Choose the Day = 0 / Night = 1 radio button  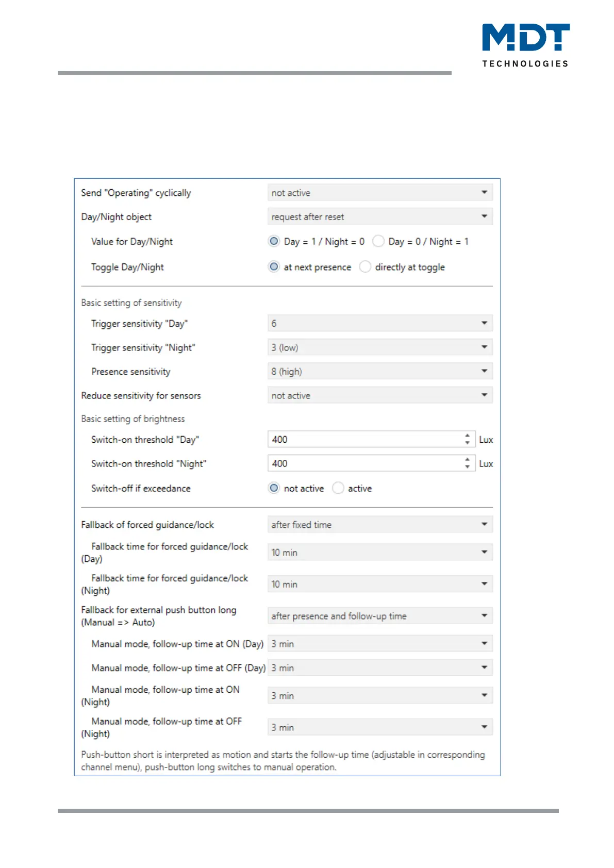[x=378, y=241]
